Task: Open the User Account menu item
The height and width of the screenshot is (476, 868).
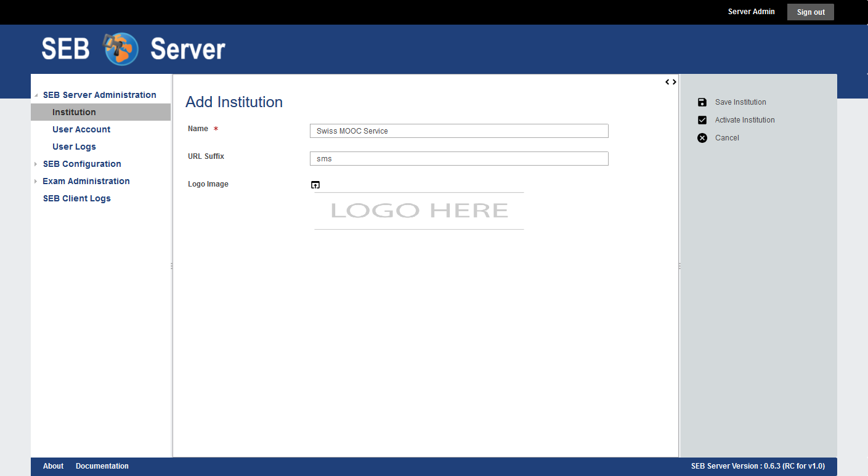Action: tap(81, 129)
